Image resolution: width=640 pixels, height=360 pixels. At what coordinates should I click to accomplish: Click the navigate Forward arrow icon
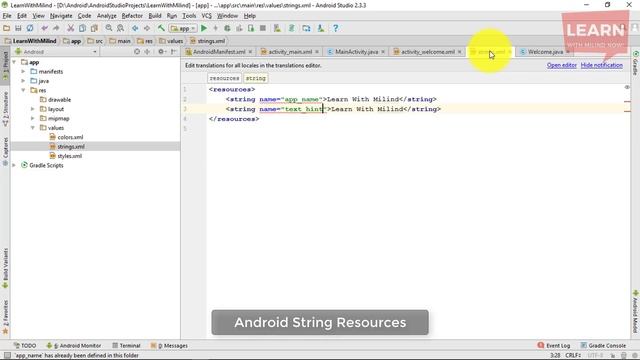tap(147, 28)
